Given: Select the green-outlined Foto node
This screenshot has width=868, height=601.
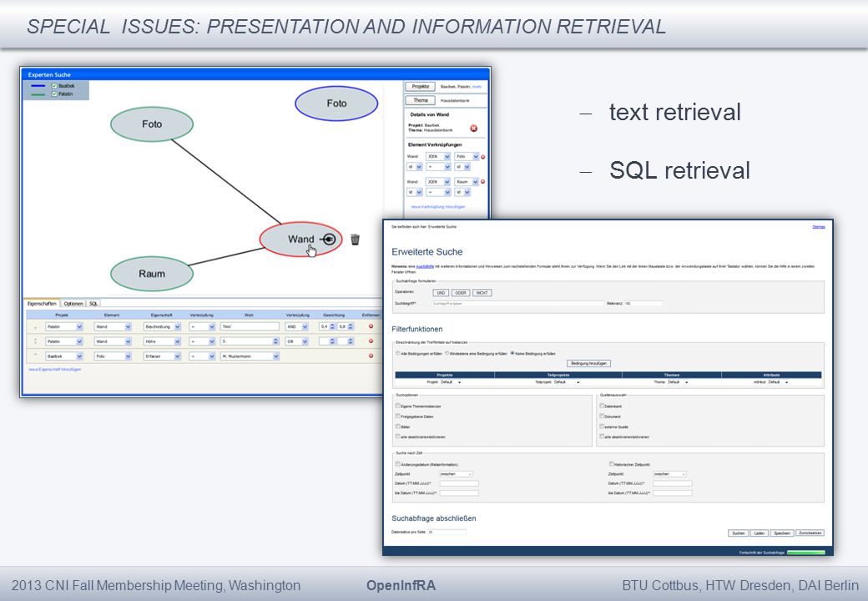Looking at the screenshot, I should 152,124.
